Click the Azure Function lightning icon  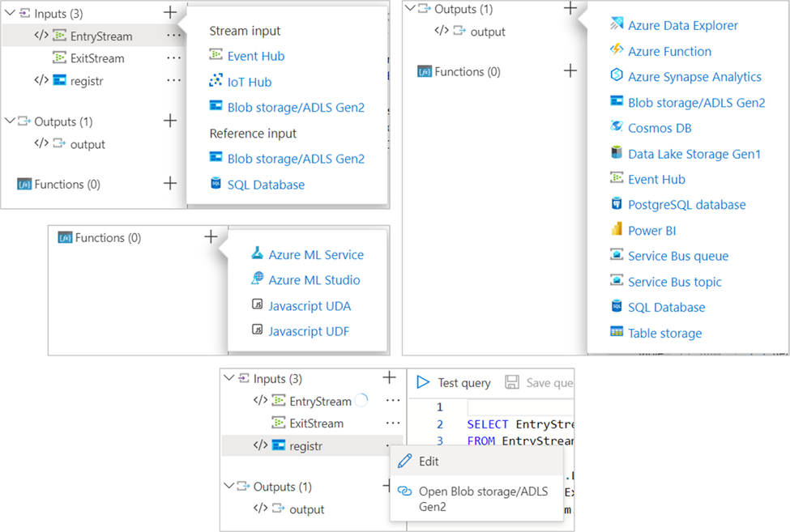pyautogui.click(x=617, y=49)
